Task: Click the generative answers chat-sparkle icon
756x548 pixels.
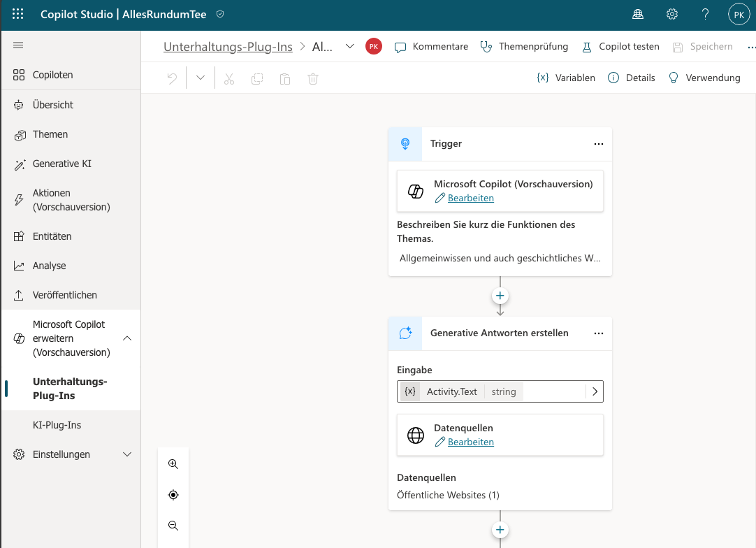Action: (x=405, y=333)
